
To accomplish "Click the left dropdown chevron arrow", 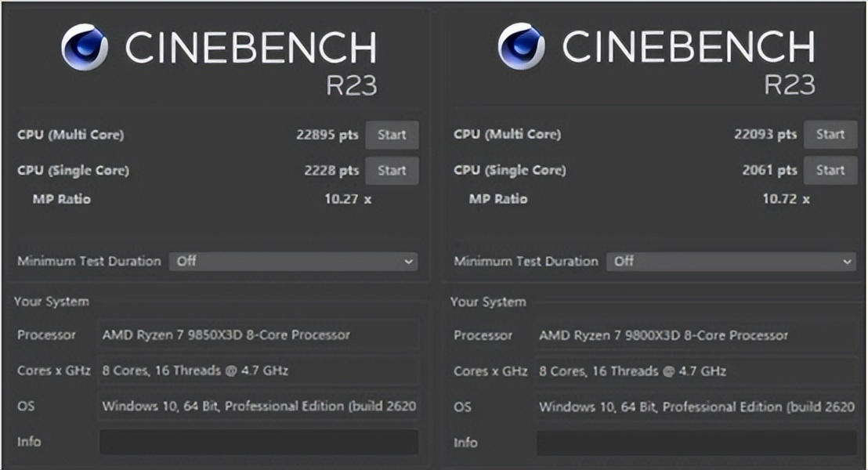I will [409, 262].
